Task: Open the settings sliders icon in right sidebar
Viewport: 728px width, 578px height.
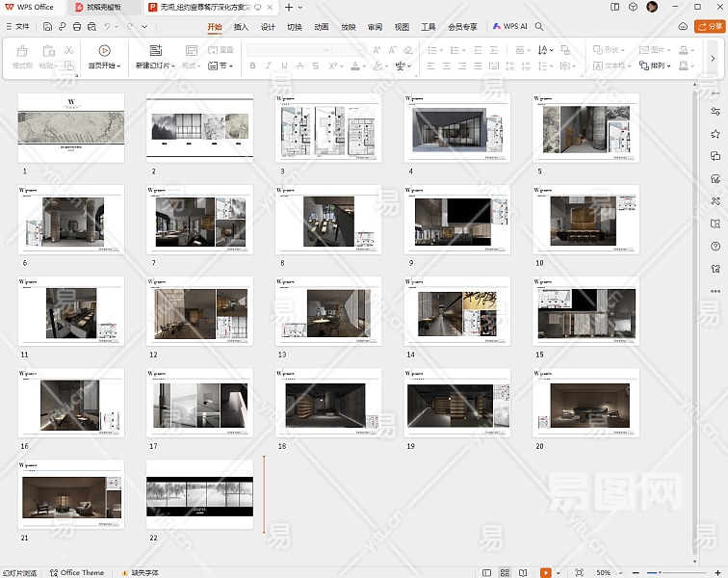Action: click(715, 112)
